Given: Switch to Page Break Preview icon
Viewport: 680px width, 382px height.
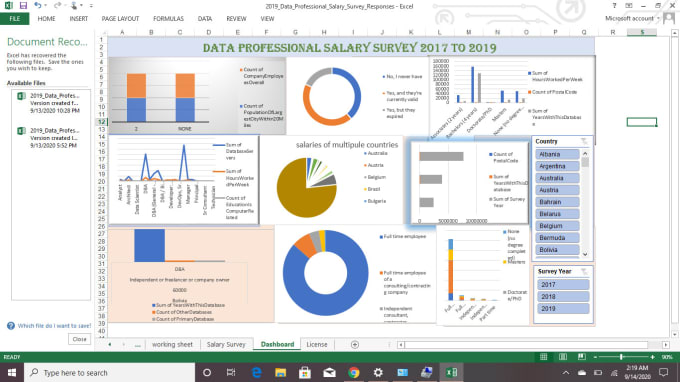Looking at the screenshot, I should click(582, 357).
